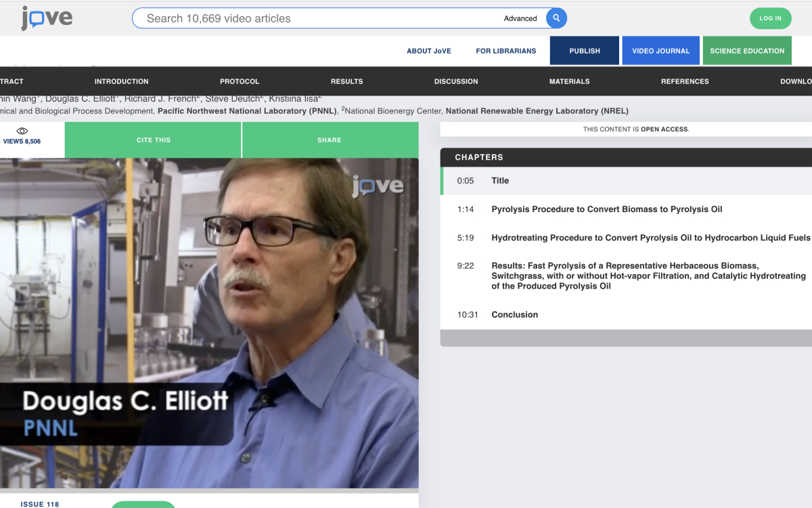812x508 pixels.
Task: Click the Publish button
Action: point(584,51)
